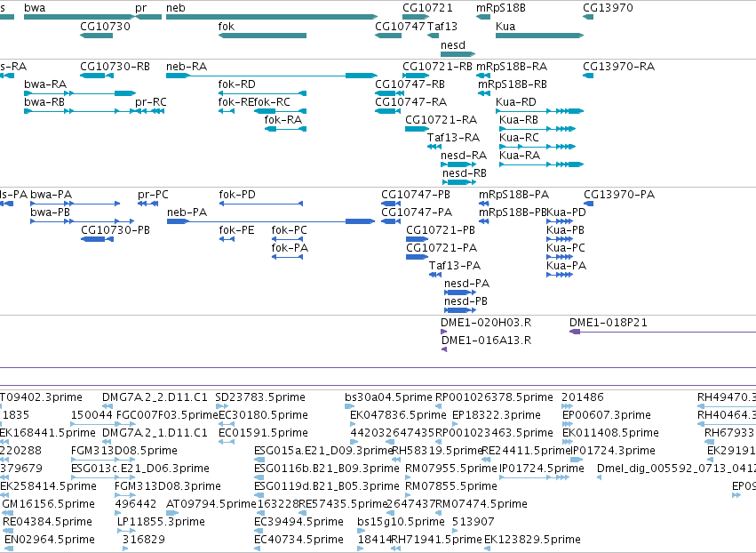Click the 'CG10747-PB' protein label
Viewport: 756px width, 553px height.
click(x=416, y=195)
